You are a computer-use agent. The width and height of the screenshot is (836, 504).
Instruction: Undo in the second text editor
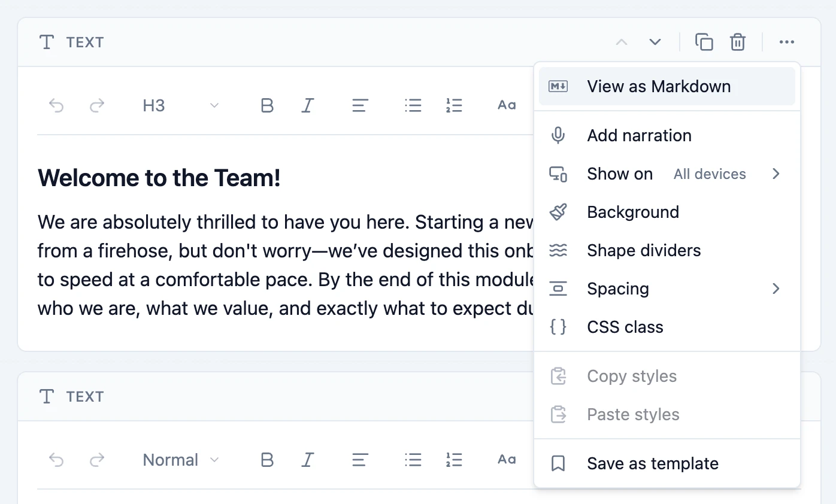(x=56, y=460)
